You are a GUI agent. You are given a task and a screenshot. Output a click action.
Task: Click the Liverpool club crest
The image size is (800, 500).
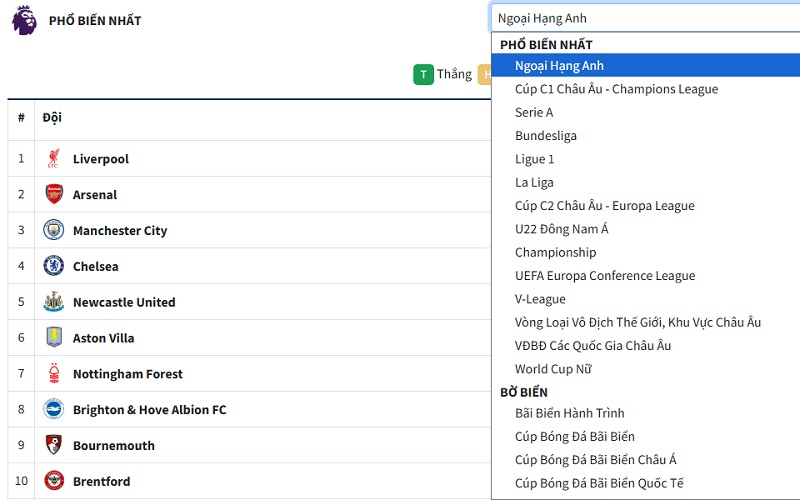point(54,159)
